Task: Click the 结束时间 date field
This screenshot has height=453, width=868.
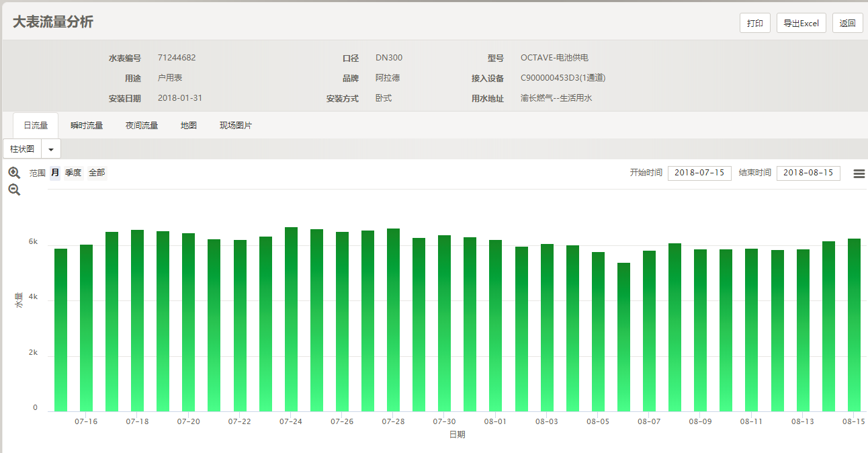Action: (x=808, y=173)
